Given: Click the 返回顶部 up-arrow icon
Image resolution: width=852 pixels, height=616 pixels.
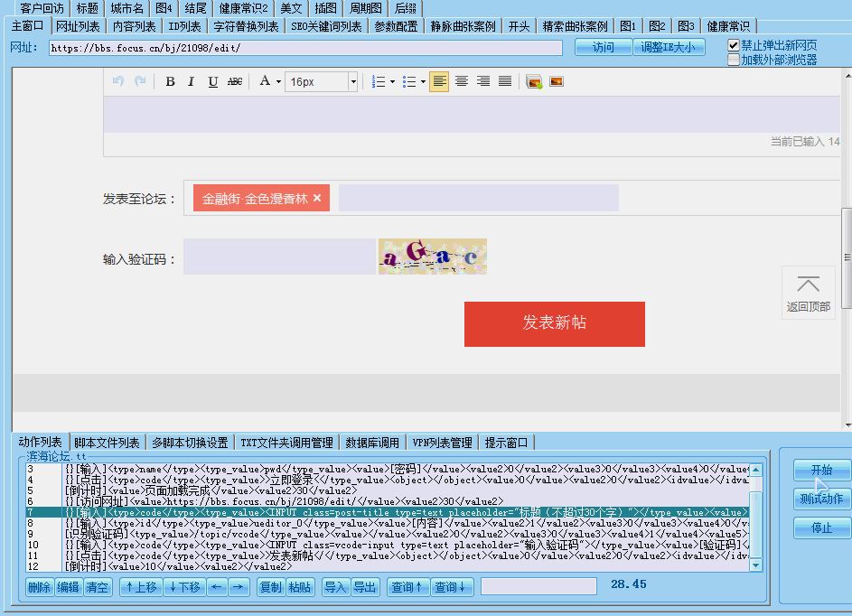Looking at the screenshot, I should [x=809, y=285].
